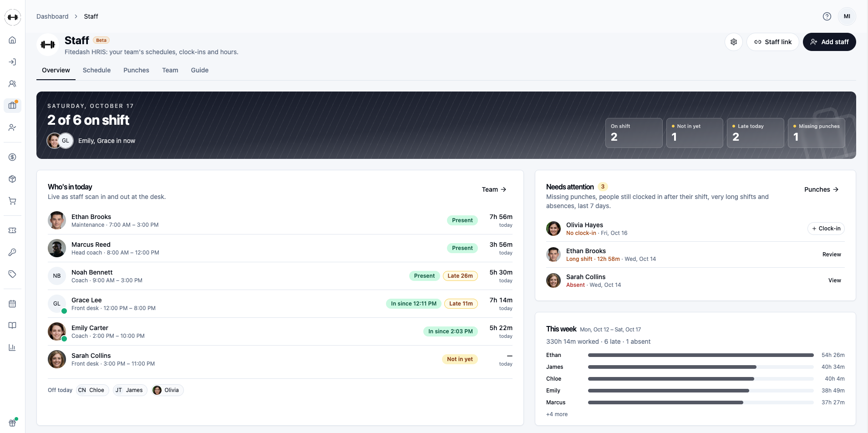
Task: Open the Guide tab
Action: point(200,70)
